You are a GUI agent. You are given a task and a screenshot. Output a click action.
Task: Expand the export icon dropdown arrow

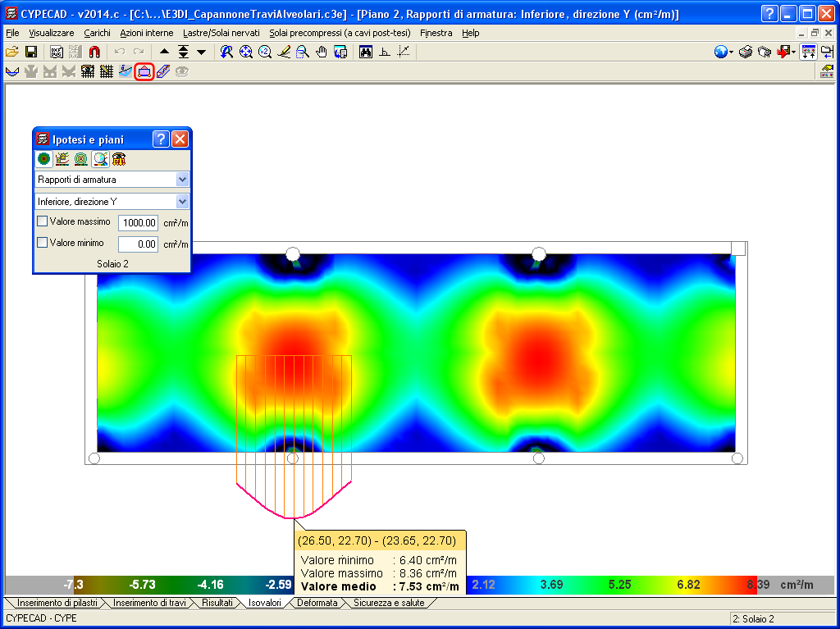click(x=793, y=52)
